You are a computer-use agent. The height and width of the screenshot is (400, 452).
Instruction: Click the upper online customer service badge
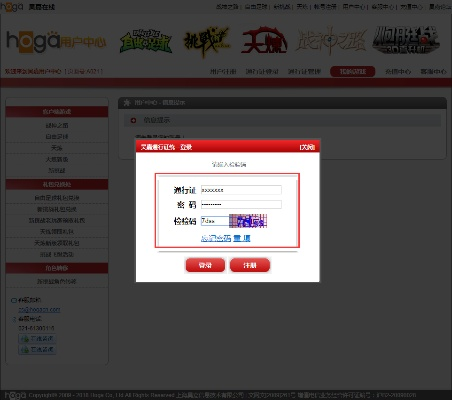click(37, 339)
